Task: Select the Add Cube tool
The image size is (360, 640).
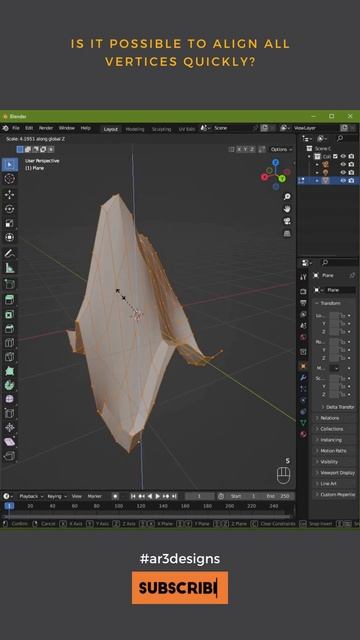Action: click(x=9, y=284)
